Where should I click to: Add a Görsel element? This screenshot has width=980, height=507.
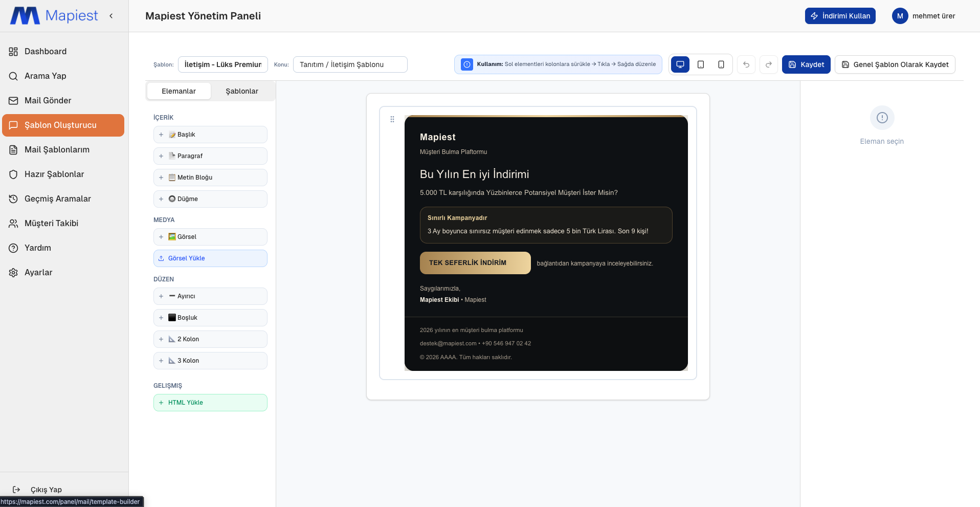pos(210,237)
